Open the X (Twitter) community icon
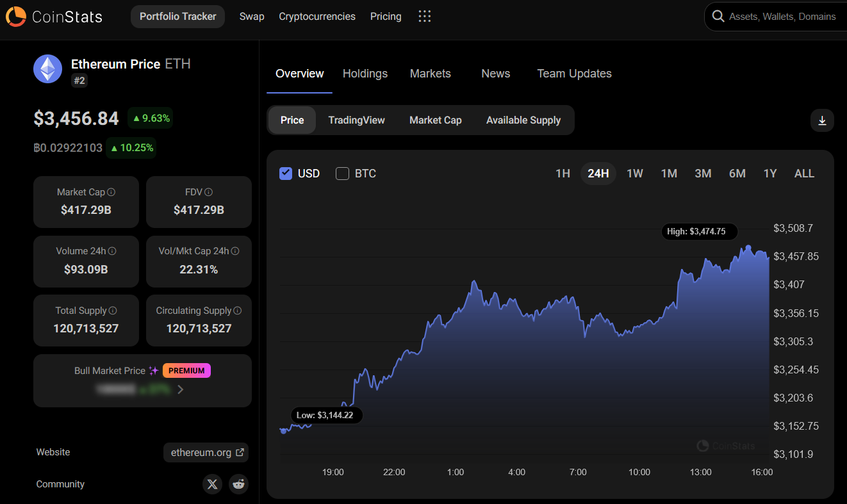Viewport: 847px width, 504px height. [213, 484]
